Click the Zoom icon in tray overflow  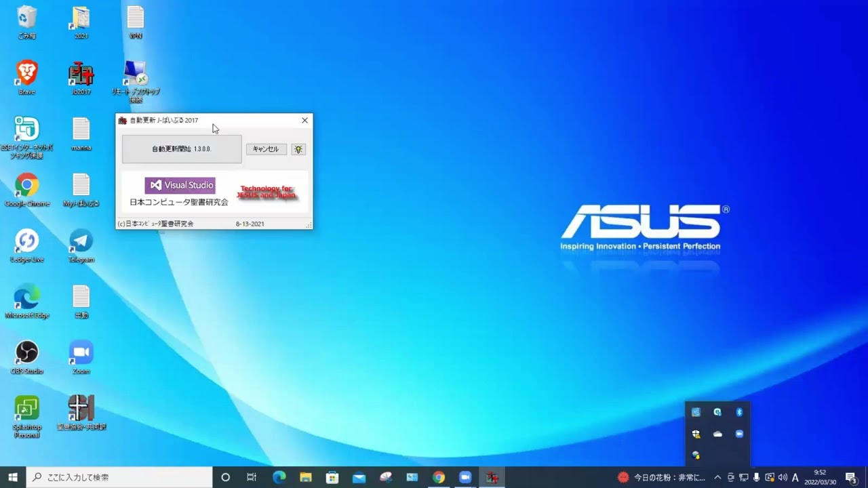pos(739,434)
